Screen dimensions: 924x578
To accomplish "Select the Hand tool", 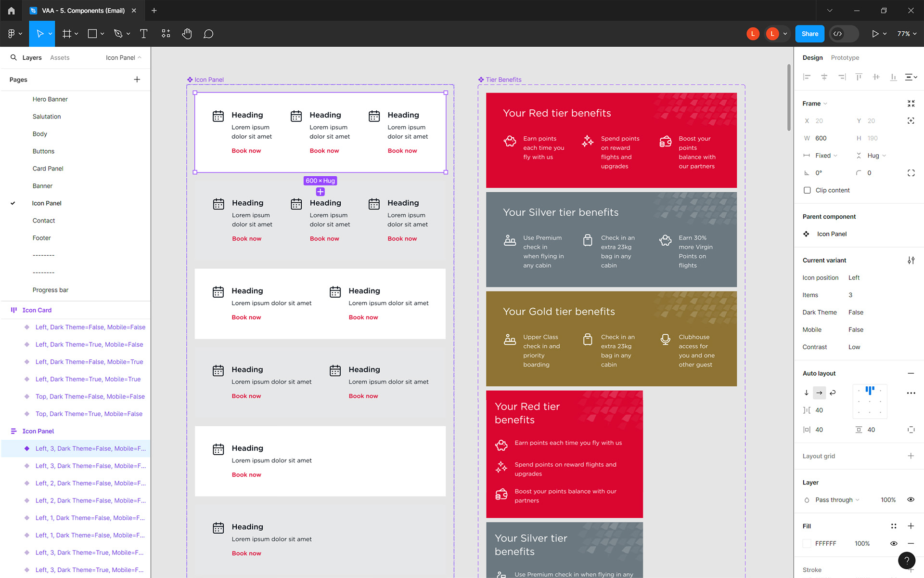I will click(187, 34).
